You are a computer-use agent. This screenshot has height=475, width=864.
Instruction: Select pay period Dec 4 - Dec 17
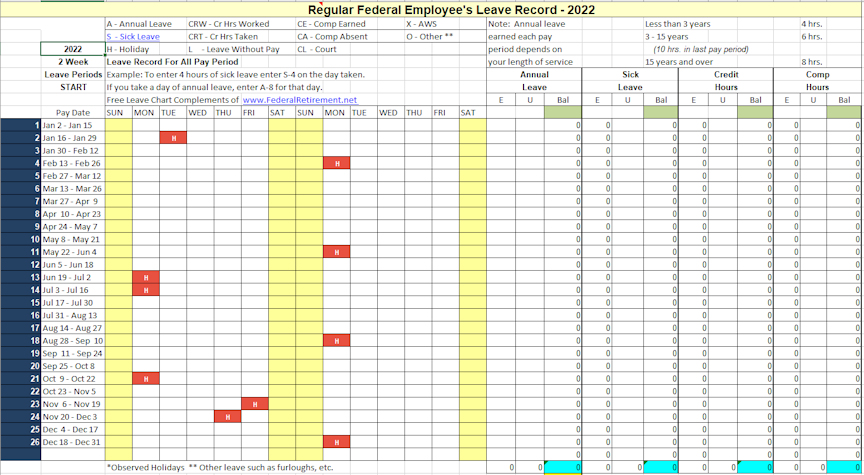click(73, 429)
